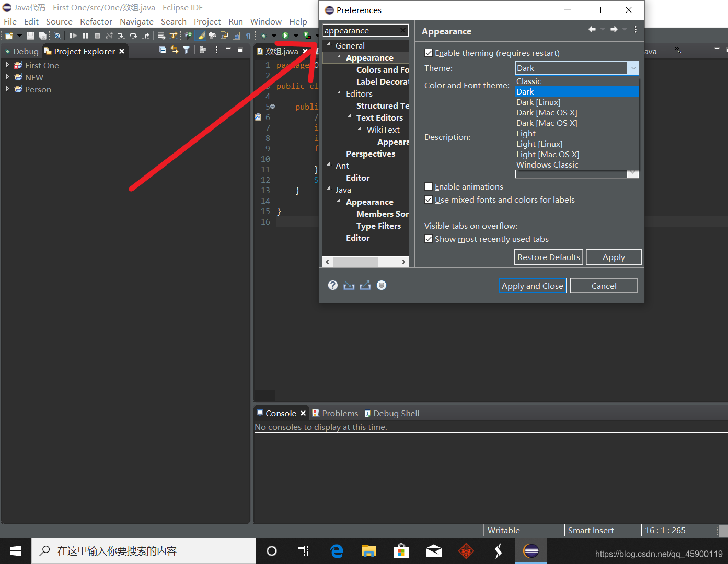Toggle Use Step Filters icon
The image size is (728, 564).
pos(174,36)
